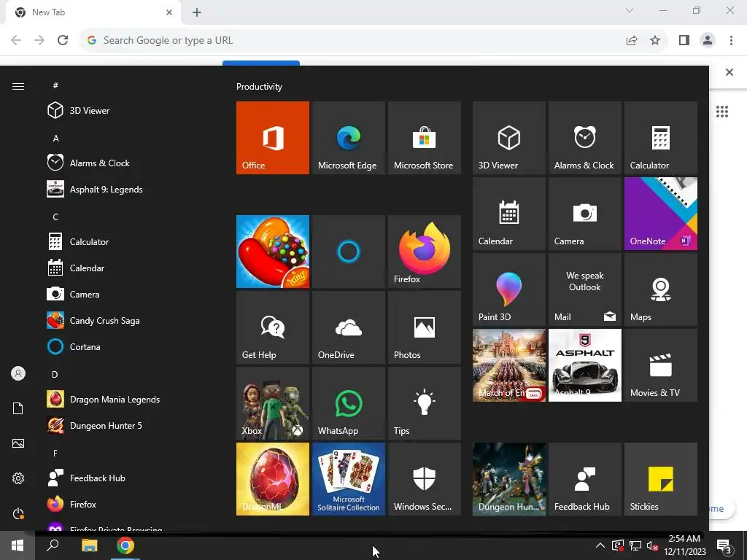The image size is (747, 560).
Task: Jump to letter A section header
Action: tap(55, 139)
